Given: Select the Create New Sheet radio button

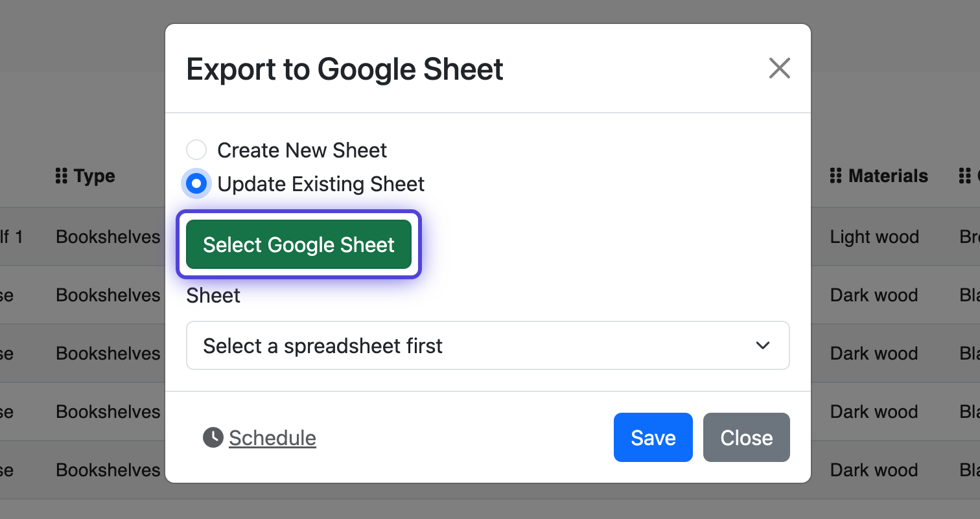Looking at the screenshot, I should tap(196, 150).
